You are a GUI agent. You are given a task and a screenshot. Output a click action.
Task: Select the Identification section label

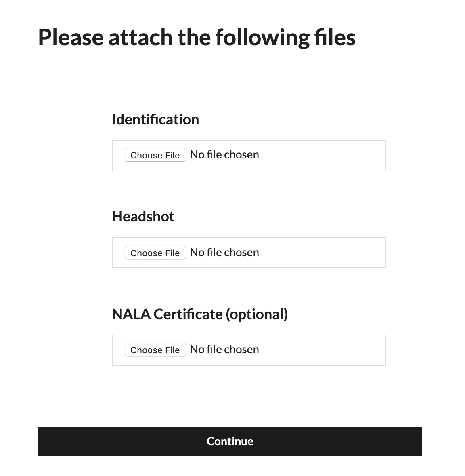click(x=155, y=120)
